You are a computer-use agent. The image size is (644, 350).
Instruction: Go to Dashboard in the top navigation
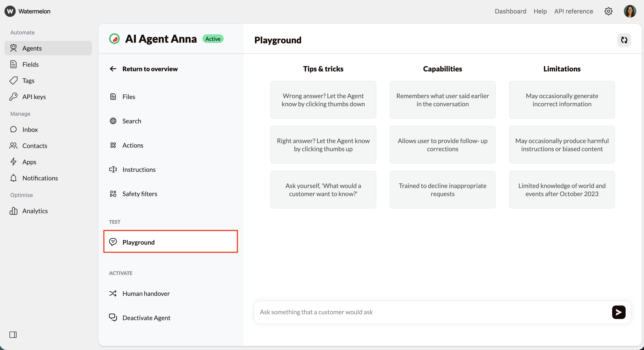point(510,11)
